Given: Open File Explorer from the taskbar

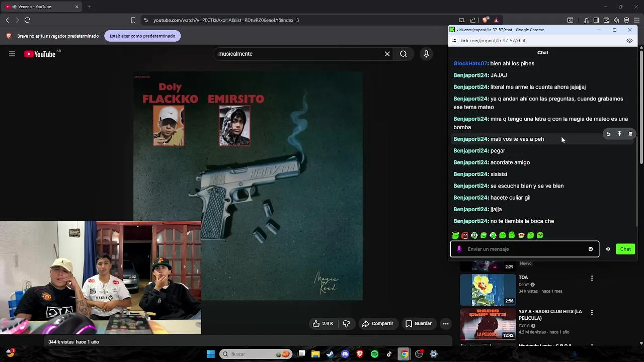Looking at the screenshot, I should 315,354.
